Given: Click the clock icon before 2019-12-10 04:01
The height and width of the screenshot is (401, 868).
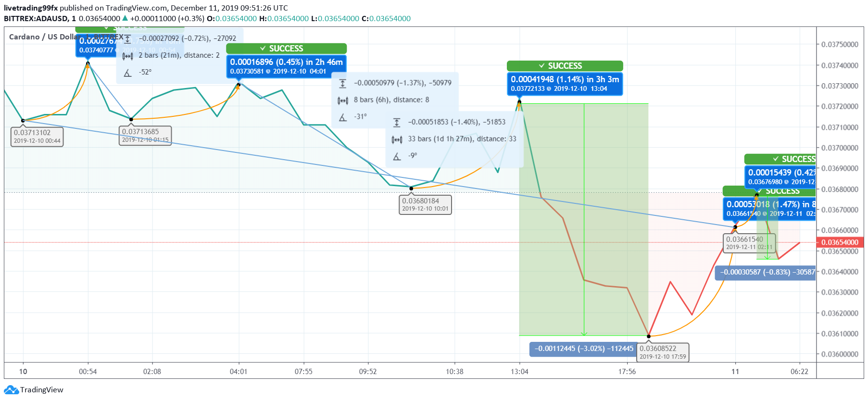Looking at the screenshot, I should pyautogui.click(x=268, y=72).
